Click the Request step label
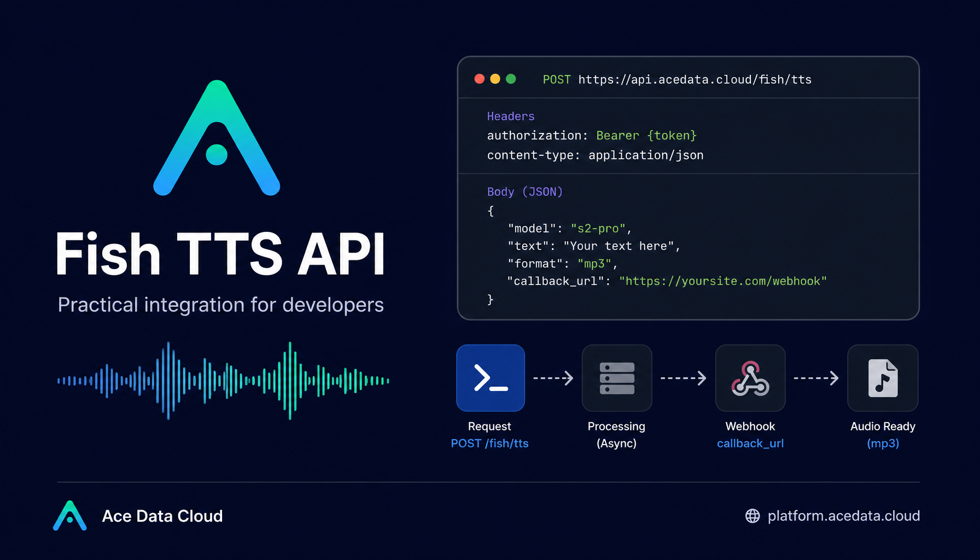Image resolution: width=980 pixels, height=560 pixels. [x=489, y=426]
